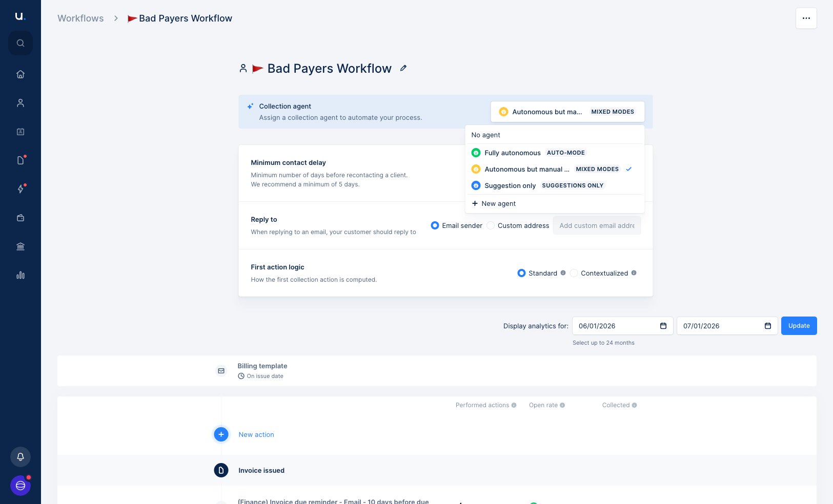The image size is (833, 504).
Task: Click info icon beside Open rate
Action: (x=562, y=405)
